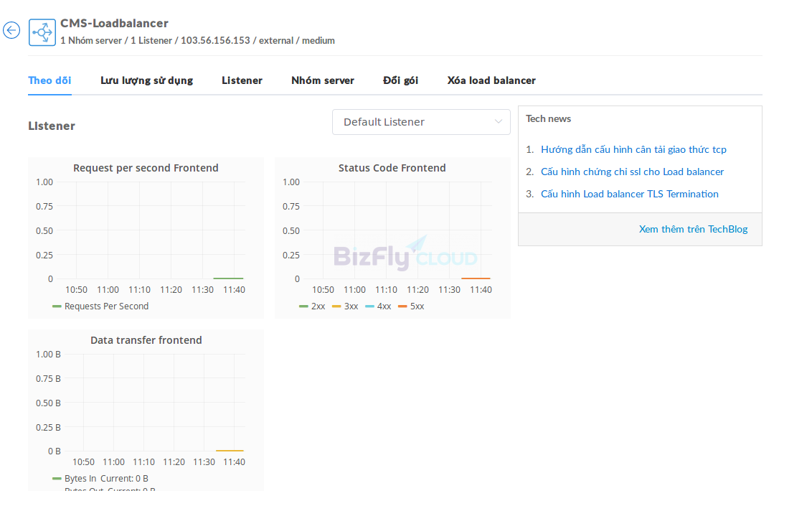Follow the Xem thêm trên TechBlog link
The width and height of the screenshot is (812, 506).
coord(693,229)
